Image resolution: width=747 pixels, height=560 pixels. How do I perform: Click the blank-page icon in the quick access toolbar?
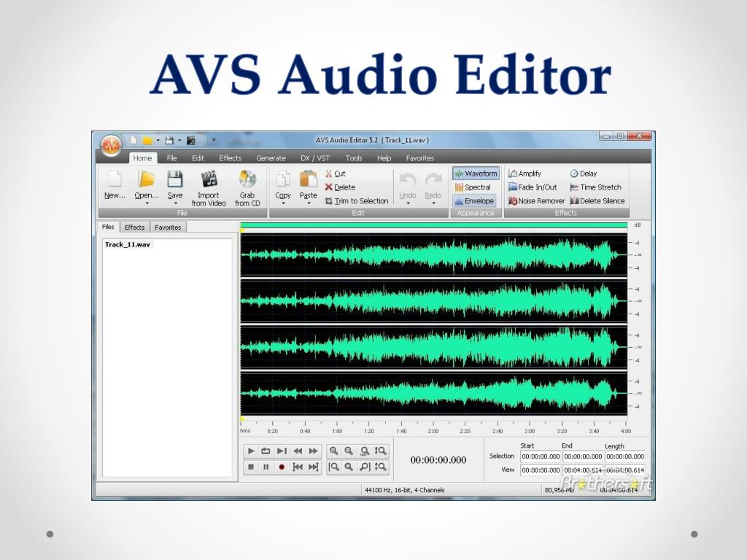tap(134, 141)
